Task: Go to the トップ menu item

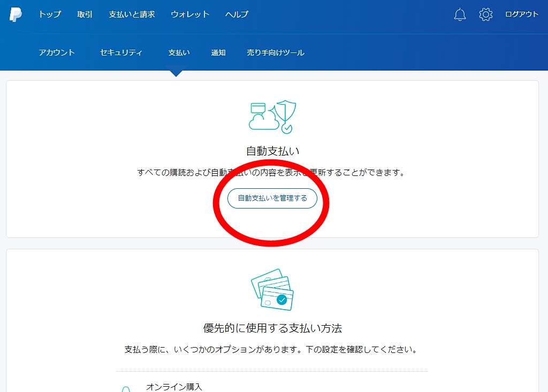Action: tap(50, 14)
